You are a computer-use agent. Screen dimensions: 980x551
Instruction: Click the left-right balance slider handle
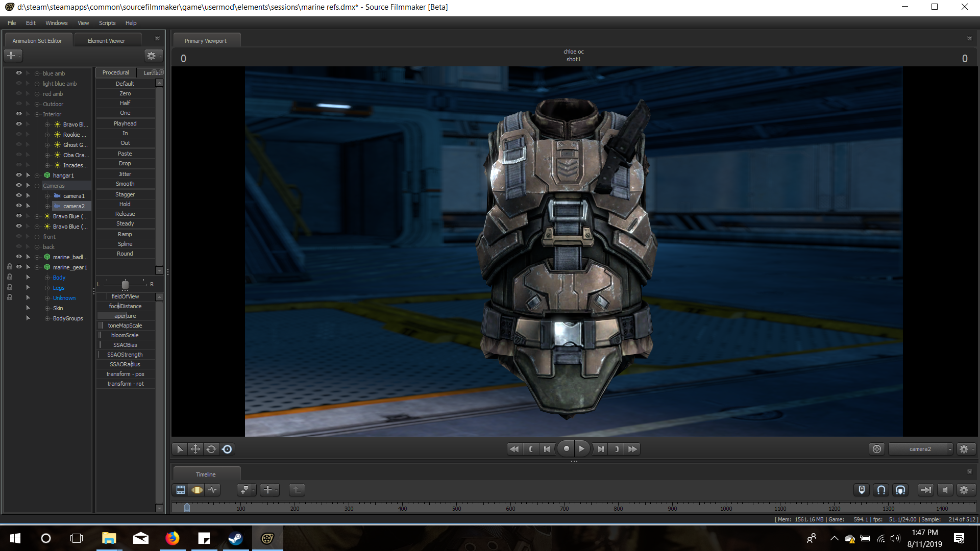(x=125, y=285)
